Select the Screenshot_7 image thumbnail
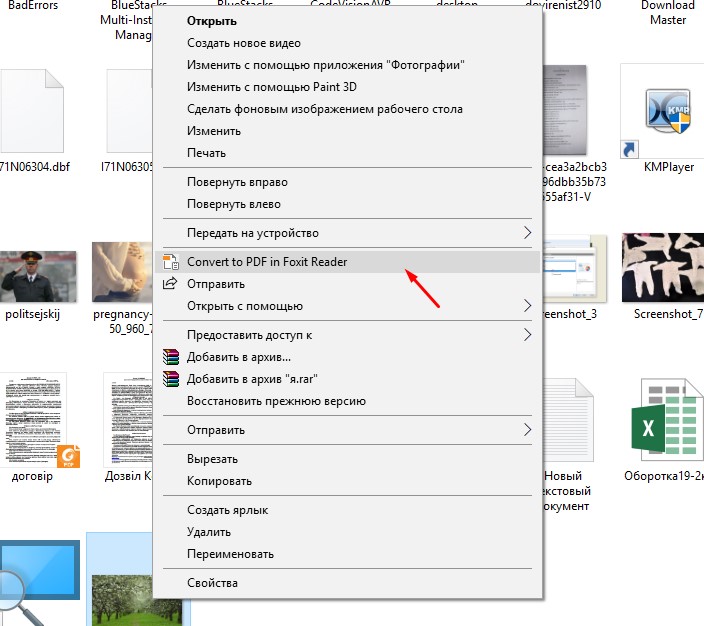704x626 pixels. point(663,268)
